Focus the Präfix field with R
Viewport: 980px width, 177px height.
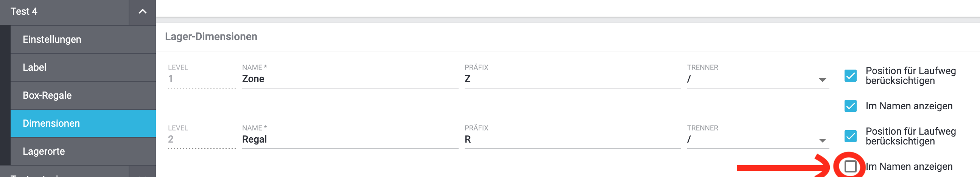[572, 140]
